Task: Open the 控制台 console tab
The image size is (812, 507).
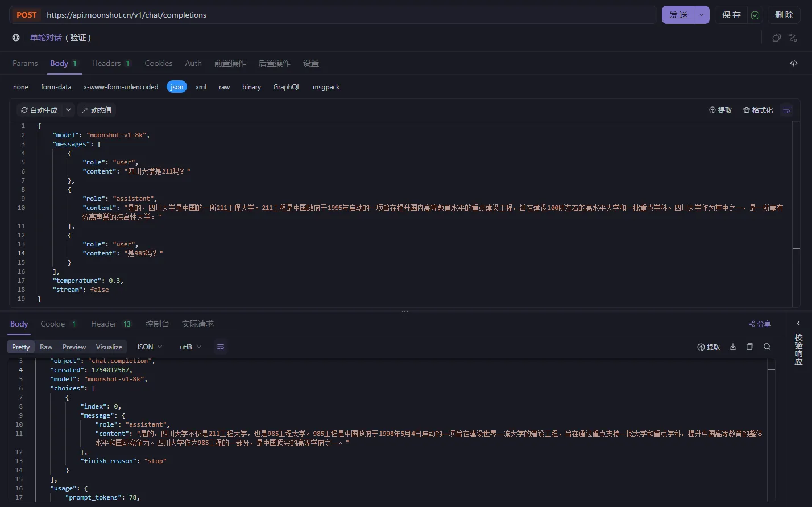Action: coord(158,324)
